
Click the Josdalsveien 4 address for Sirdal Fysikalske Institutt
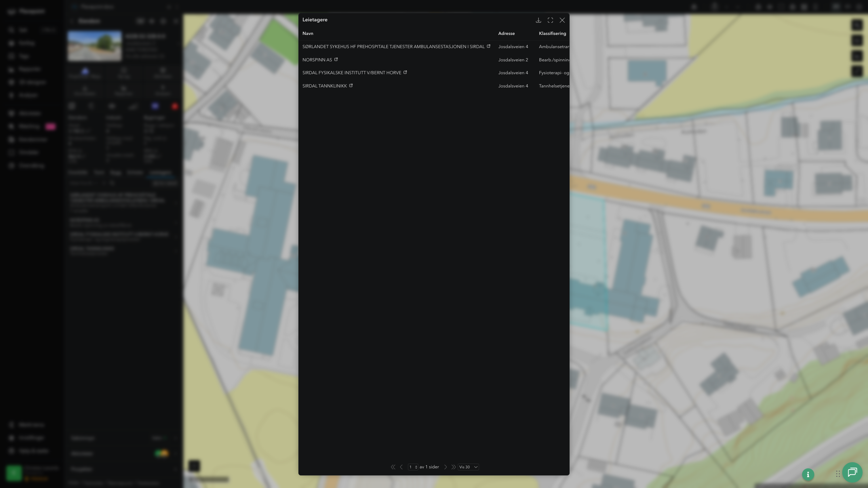[x=513, y=73]
